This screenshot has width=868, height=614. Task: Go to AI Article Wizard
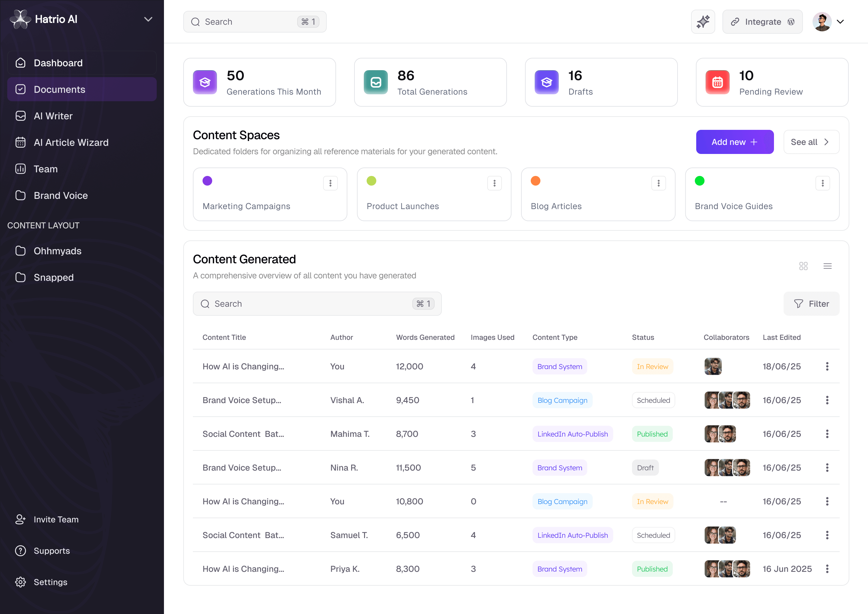(x=71, y=142)
